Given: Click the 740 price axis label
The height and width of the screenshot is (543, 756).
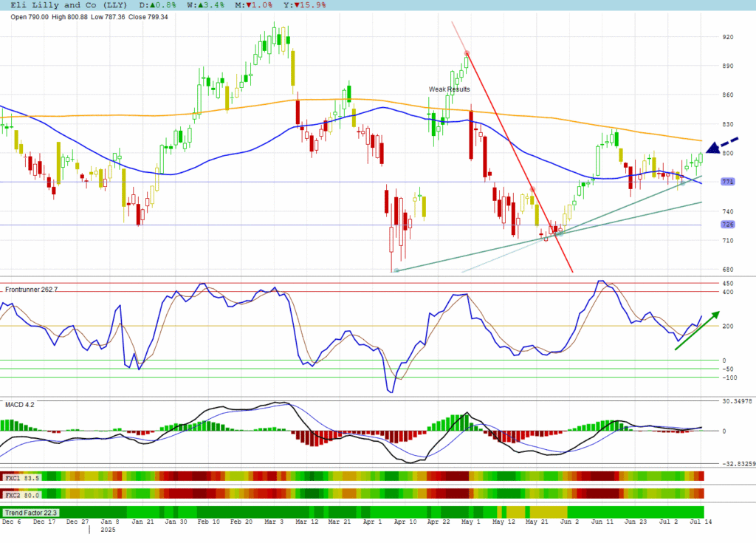Looking at the screenshot, I should pyautogui.click(x=727, y=211).
